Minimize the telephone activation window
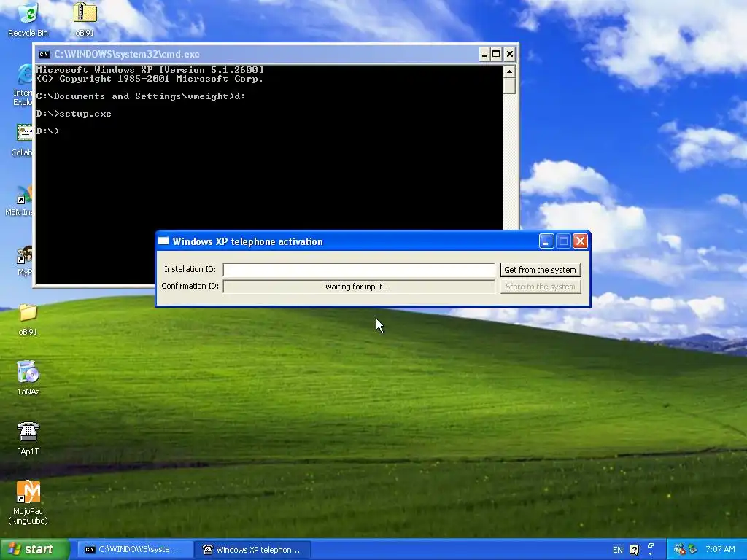 click(546, 241)
